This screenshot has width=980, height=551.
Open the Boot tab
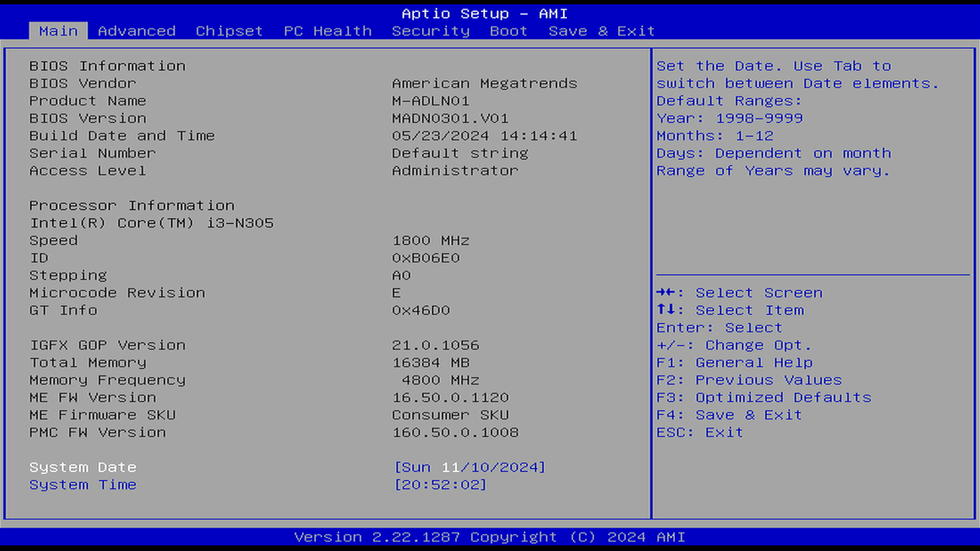click(509, 31)
